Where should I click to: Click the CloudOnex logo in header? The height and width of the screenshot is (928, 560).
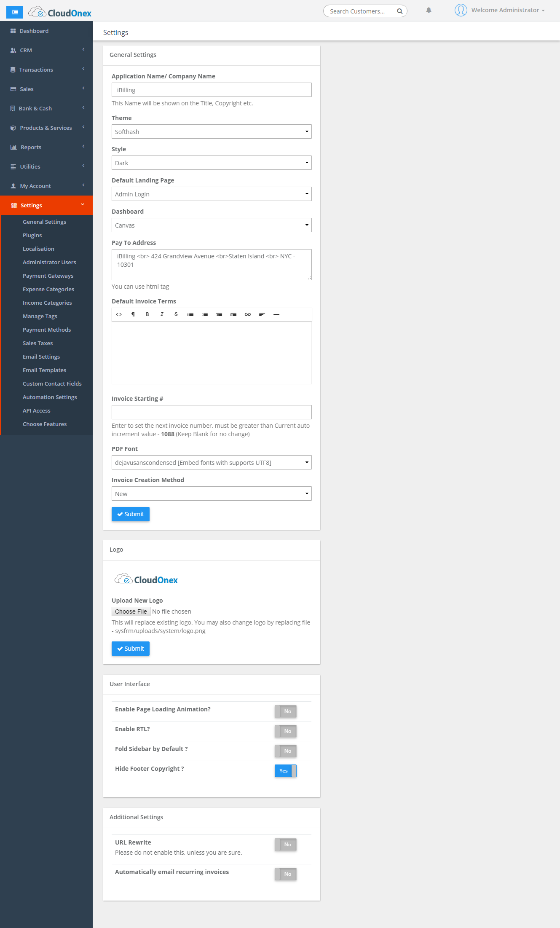60,13
